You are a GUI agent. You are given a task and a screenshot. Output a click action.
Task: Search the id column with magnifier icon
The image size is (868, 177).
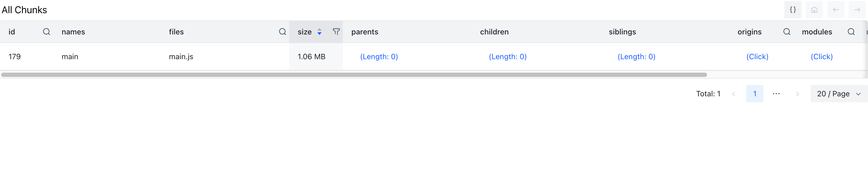tap(46, 32)
